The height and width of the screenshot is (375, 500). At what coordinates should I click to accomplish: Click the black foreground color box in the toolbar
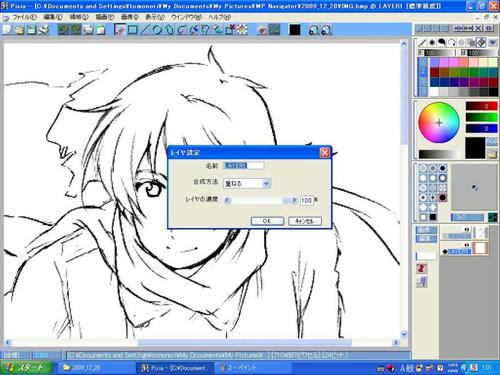(x=295, y=30)
